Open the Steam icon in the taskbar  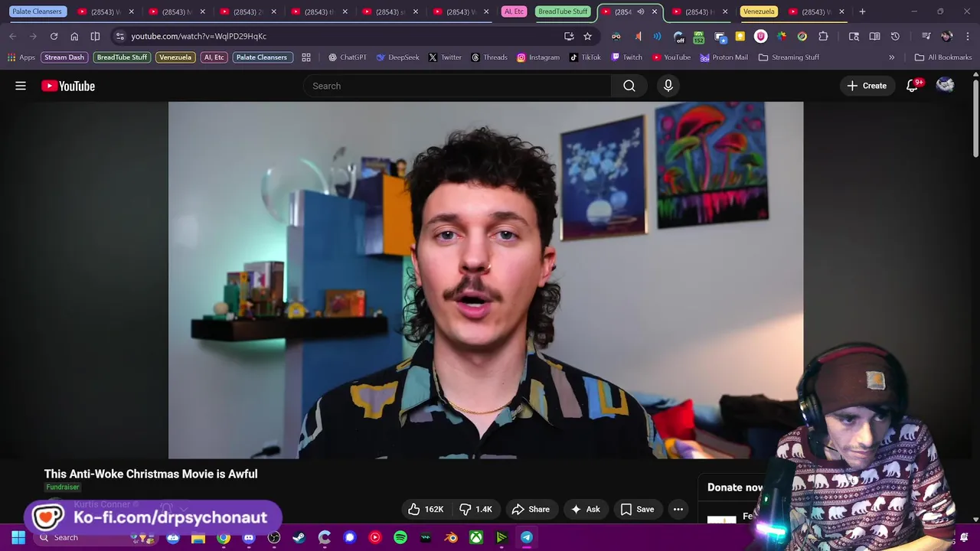299,537
